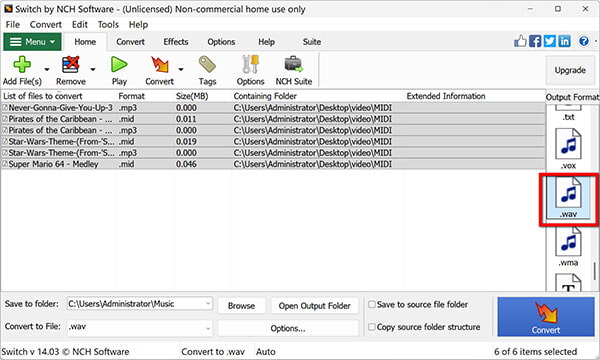
Task: Open the Tools menu
Action: pos(108,24)
